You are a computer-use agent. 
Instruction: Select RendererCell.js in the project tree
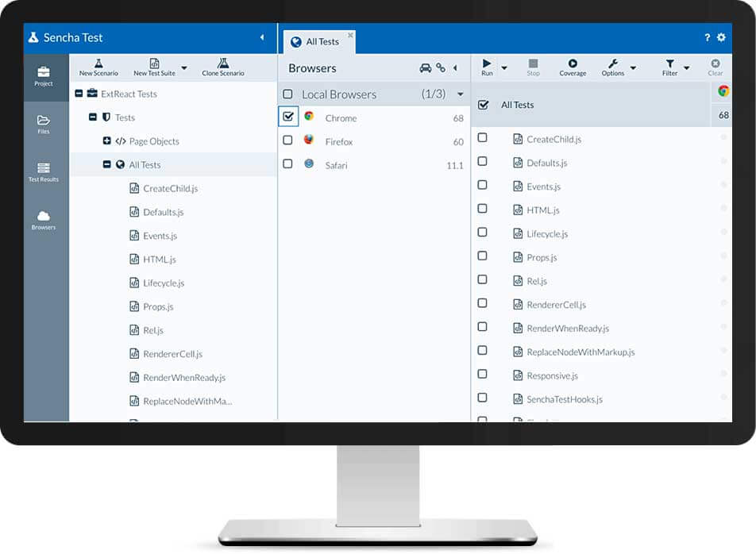(x=172, y=354)
